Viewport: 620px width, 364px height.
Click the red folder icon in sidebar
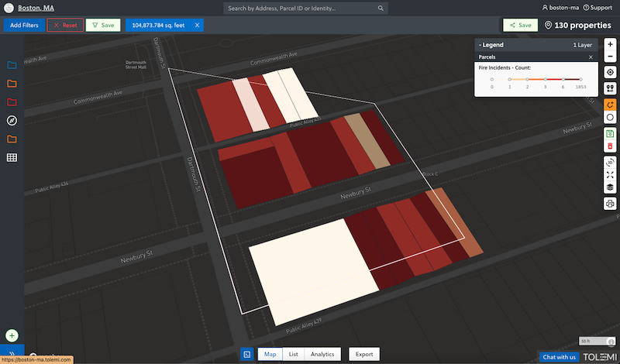point(12,102)
